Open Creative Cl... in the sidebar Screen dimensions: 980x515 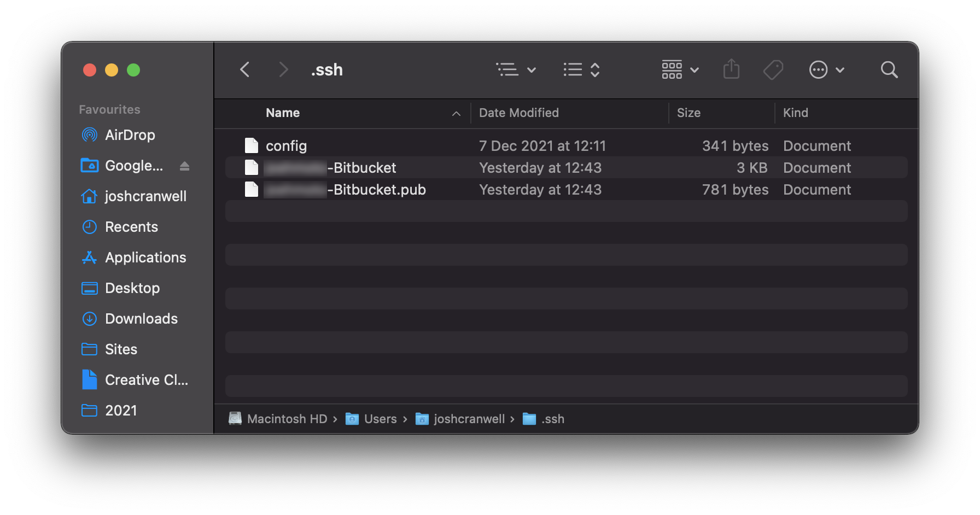click(x=147, y=380)
